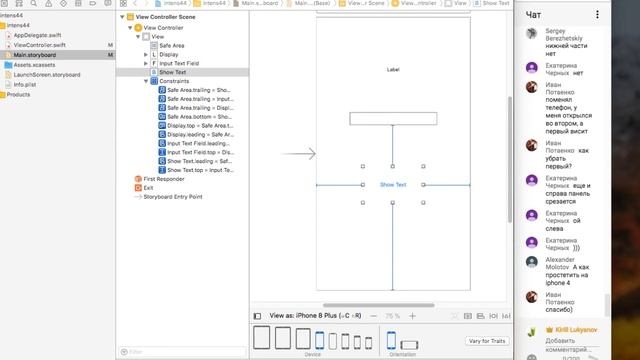Click the zoom out minus button

click(x=373, y=316)
